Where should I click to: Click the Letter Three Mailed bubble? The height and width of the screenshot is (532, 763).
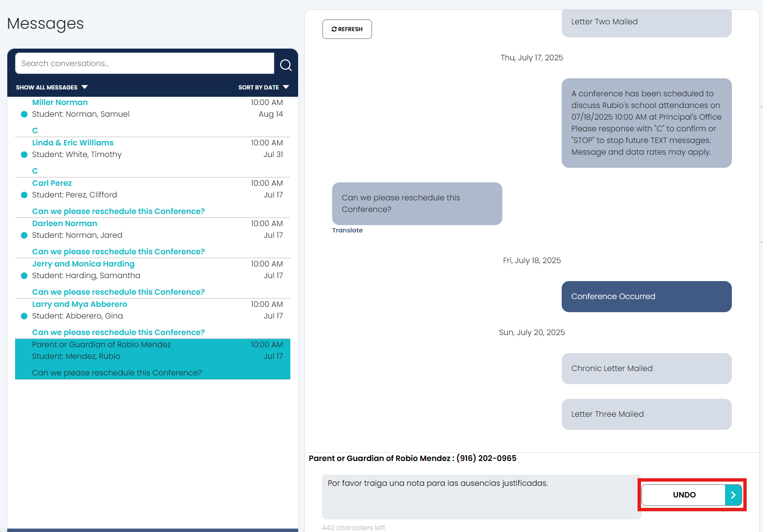pos(646,414)
